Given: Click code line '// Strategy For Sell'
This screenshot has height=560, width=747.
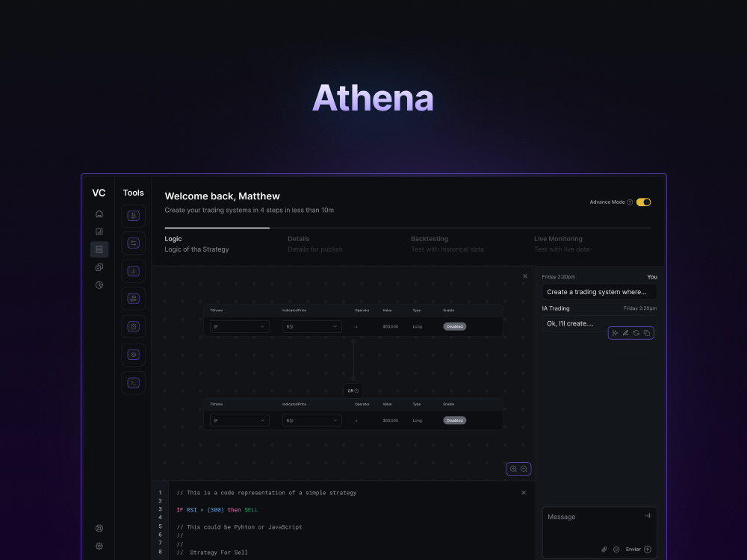Looking at the screenshot, I should (212, 553).
